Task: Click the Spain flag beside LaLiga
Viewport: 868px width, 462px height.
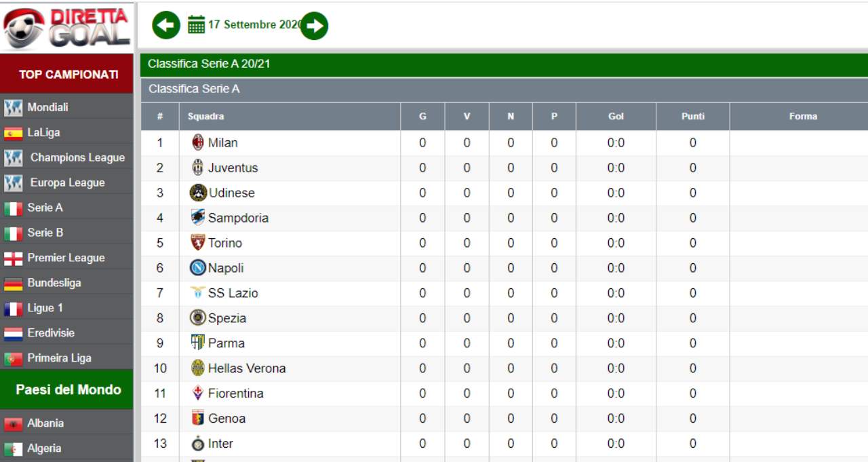Action: point(13,133)
